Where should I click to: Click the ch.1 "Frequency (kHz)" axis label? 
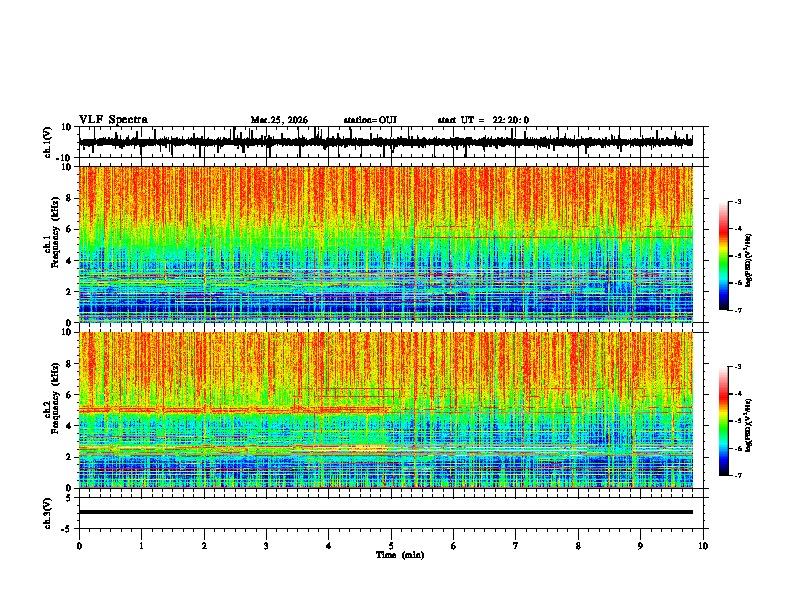point(55,232)
